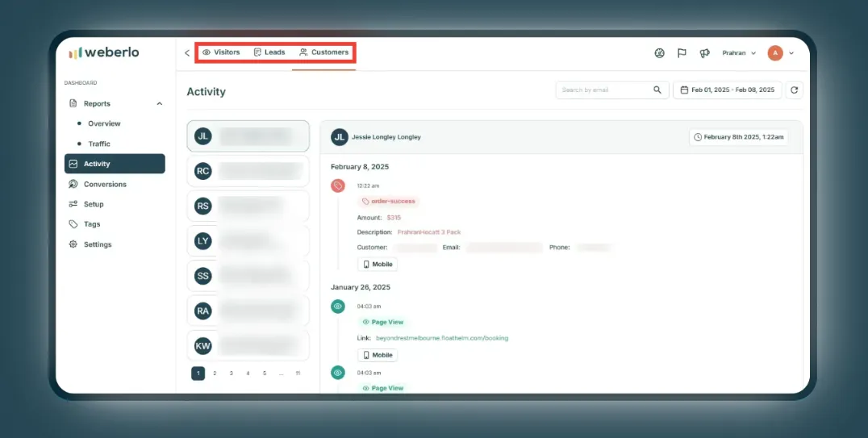Switch to the Customers tab
The height and width of the screenshot is (438, 868).
[x=323, y=52]
